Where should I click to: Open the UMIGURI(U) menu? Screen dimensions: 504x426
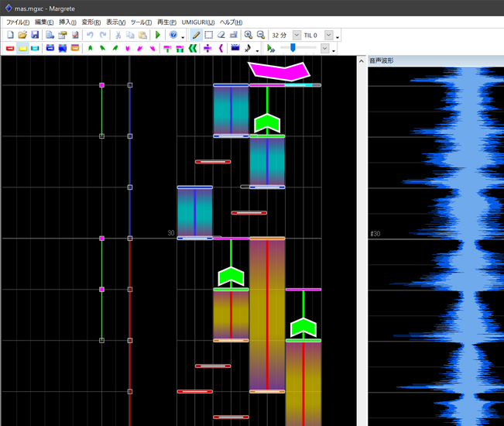(198, 22)
